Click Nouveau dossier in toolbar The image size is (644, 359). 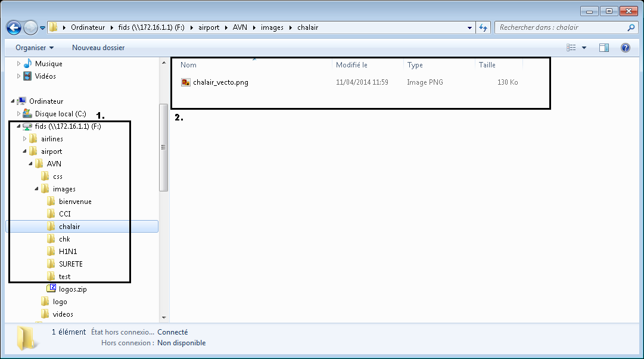[98, 48]
